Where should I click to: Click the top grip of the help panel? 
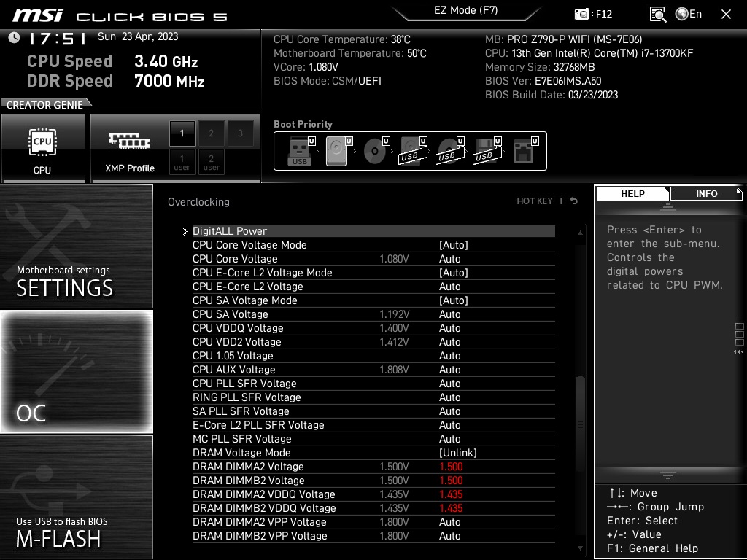pos(668,206)
